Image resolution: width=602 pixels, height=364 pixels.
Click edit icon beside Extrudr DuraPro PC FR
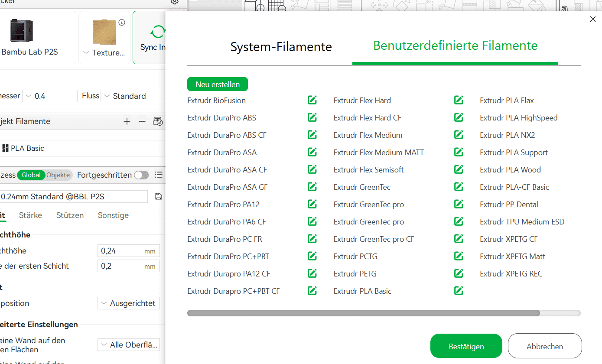(312, 239)
